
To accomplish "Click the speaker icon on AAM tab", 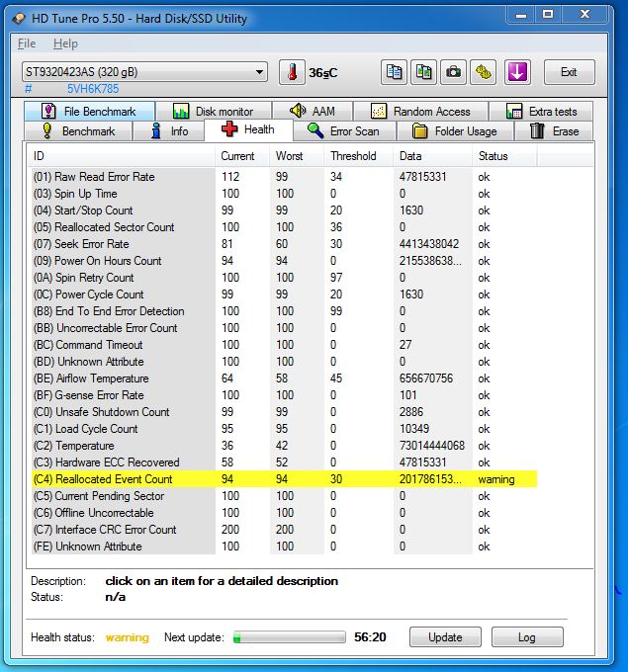I will pyautogui.click(x=298, y=111).
